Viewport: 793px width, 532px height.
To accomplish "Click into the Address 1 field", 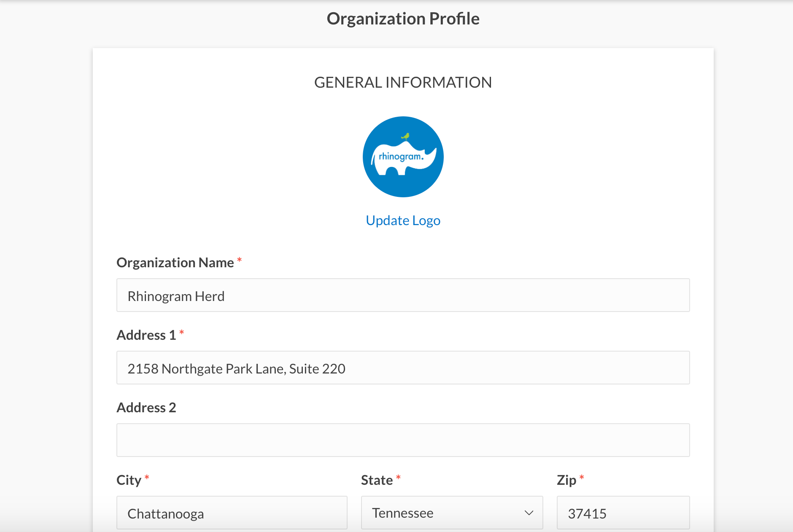I will [403, 368].
